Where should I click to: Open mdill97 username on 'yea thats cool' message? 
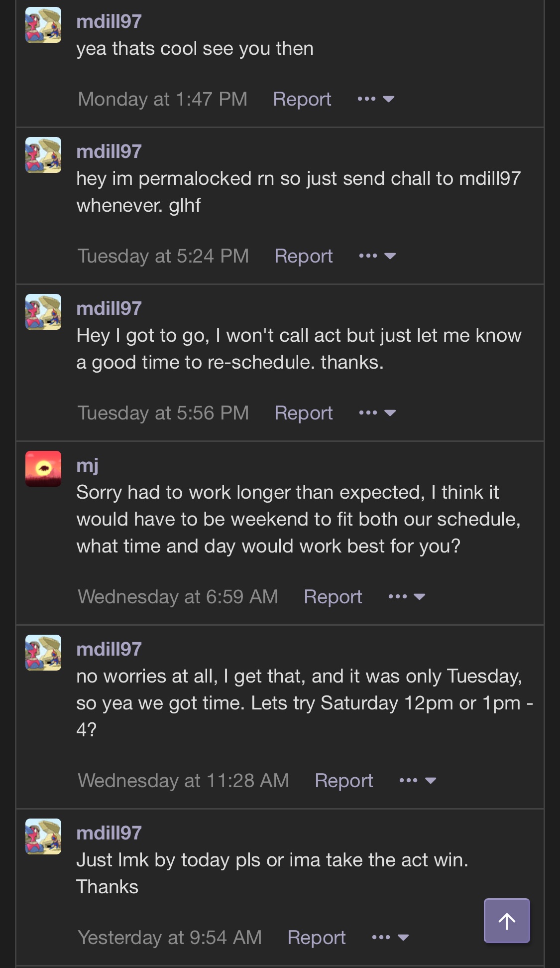click(x=109, y=21)
